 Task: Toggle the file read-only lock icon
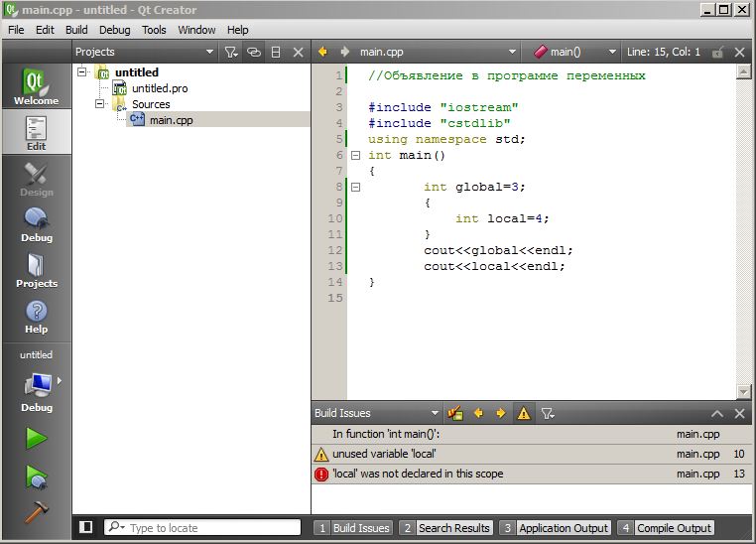718,52
